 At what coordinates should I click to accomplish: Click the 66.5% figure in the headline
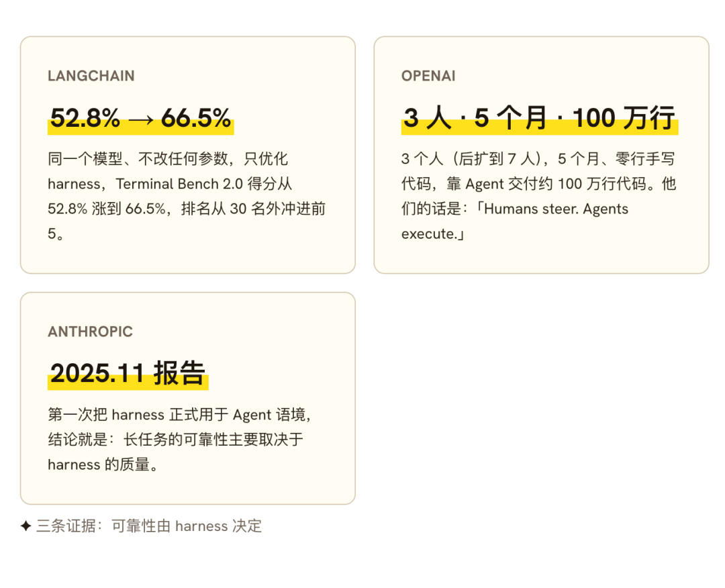[196, 118]
